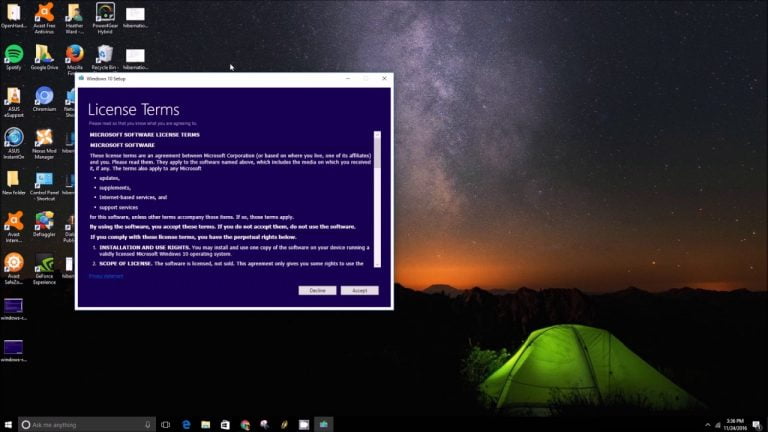
Task: Launch Chromium from the desktop
Action: pos(44,97)
